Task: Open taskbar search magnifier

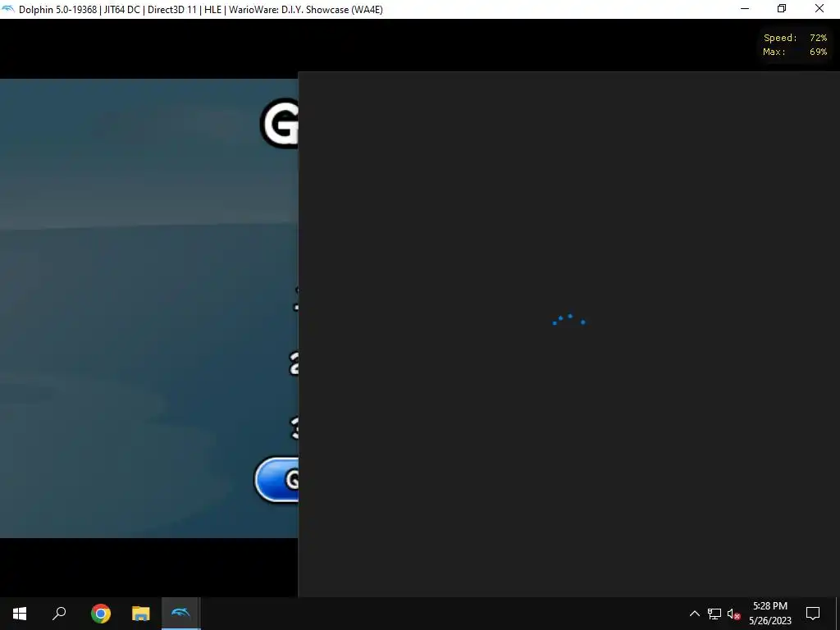Action: [59, 614]
